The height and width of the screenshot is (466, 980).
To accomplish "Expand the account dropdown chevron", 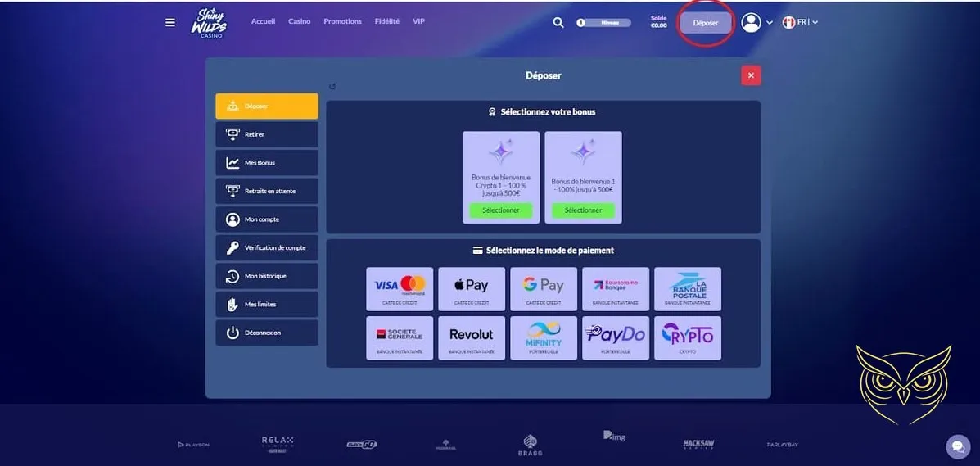I will 770,22.
